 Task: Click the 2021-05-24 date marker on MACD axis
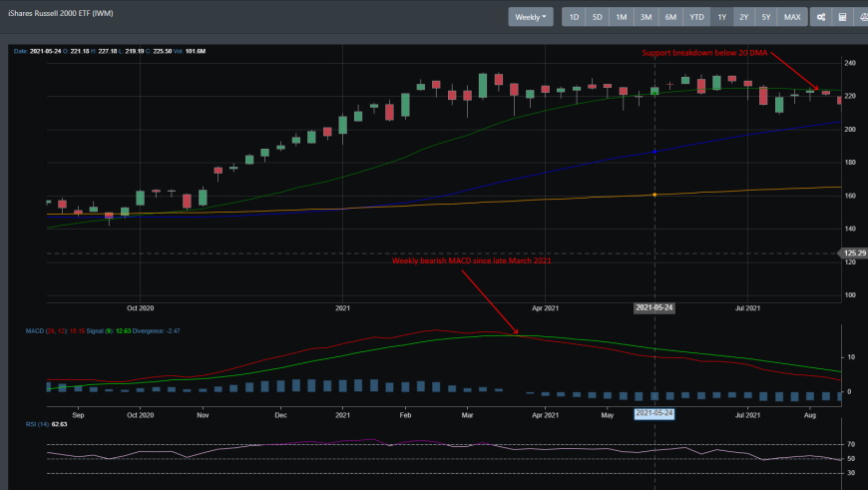(653, 413)
